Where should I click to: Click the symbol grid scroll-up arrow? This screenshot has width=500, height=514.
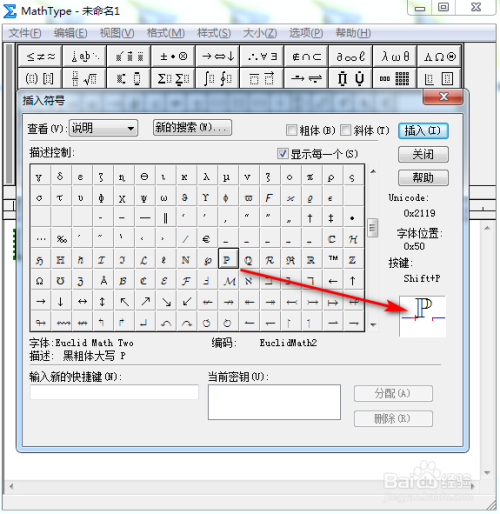[373, 171]
